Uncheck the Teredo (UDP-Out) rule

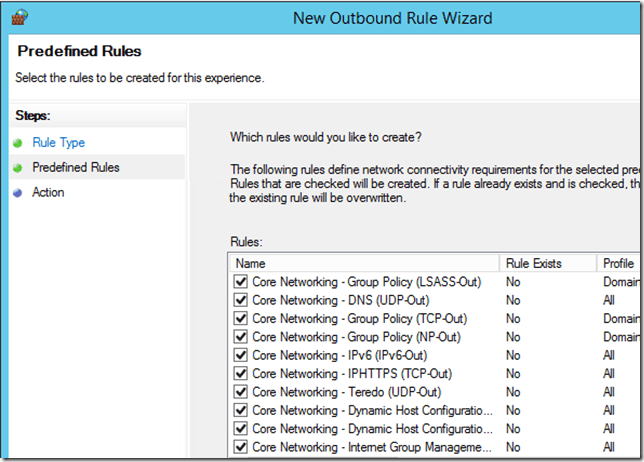[x=240, y=392]
